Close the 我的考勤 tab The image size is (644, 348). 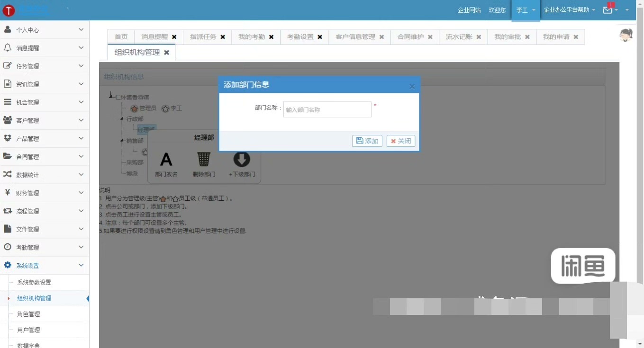click(272, 37)
